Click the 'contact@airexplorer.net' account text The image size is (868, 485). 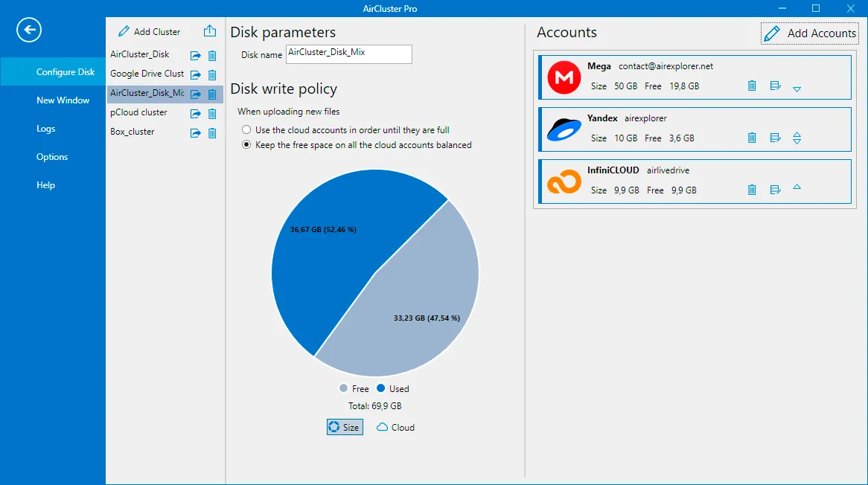tap(666, 65)
